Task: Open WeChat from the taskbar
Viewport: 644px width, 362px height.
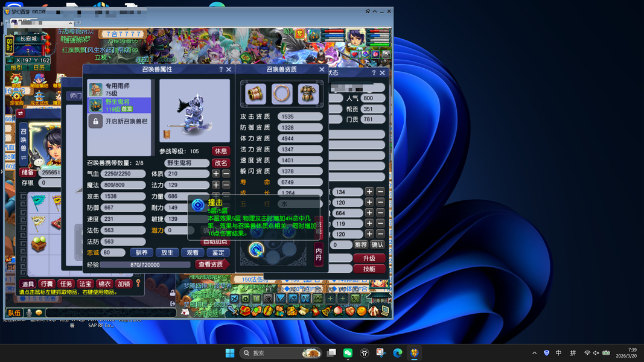Action: (348, 353)
